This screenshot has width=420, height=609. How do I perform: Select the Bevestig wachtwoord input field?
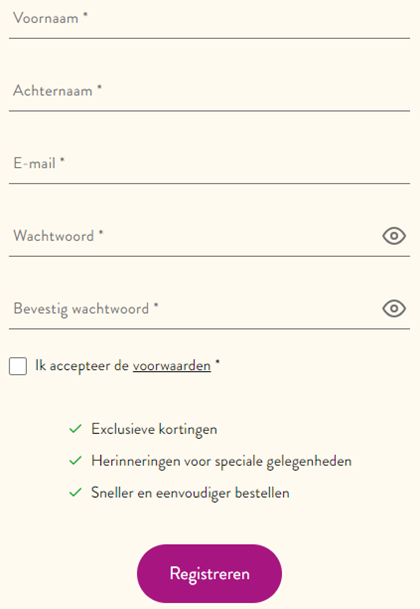pyautogui.click(x=194, y=310)
